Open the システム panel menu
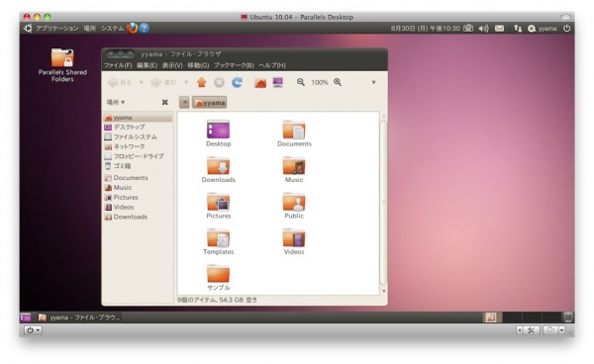This screenshot has height=364, width=594. pyautogui.click(x=112, y=29)
